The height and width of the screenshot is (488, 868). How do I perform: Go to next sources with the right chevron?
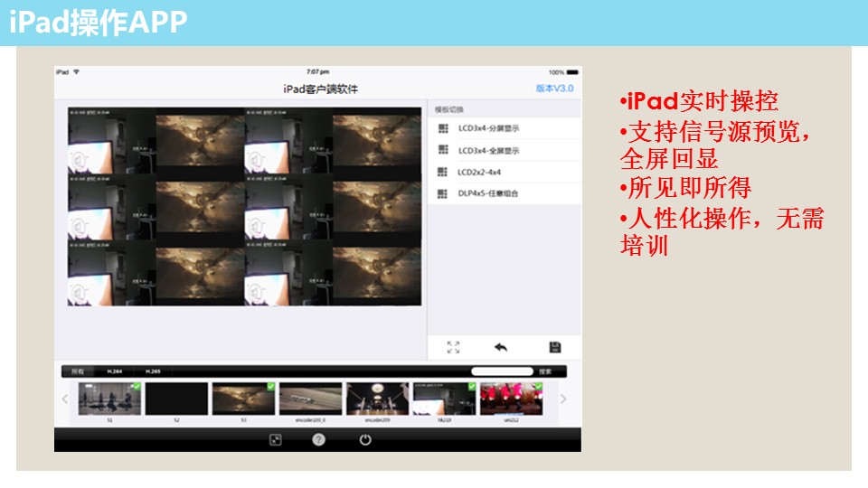[x=563, y=399]
